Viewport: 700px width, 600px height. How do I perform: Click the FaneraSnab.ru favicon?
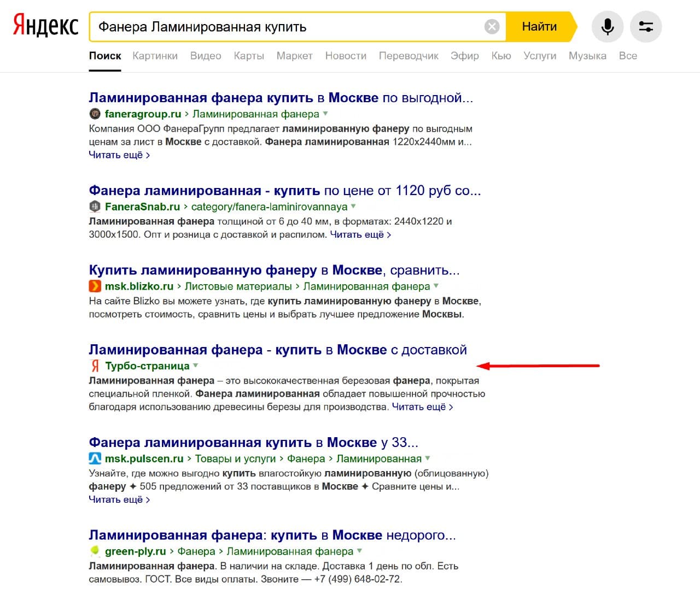pos(95,207)
